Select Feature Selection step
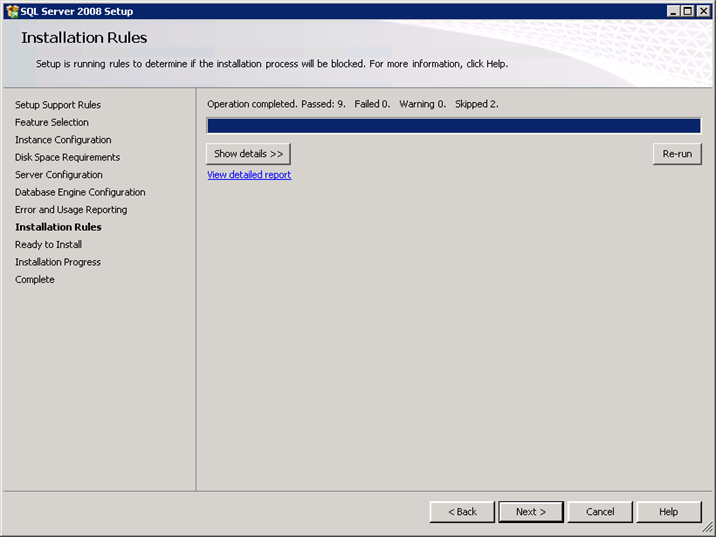The width and height of the screenshot is (716, 537). (52, 122)
